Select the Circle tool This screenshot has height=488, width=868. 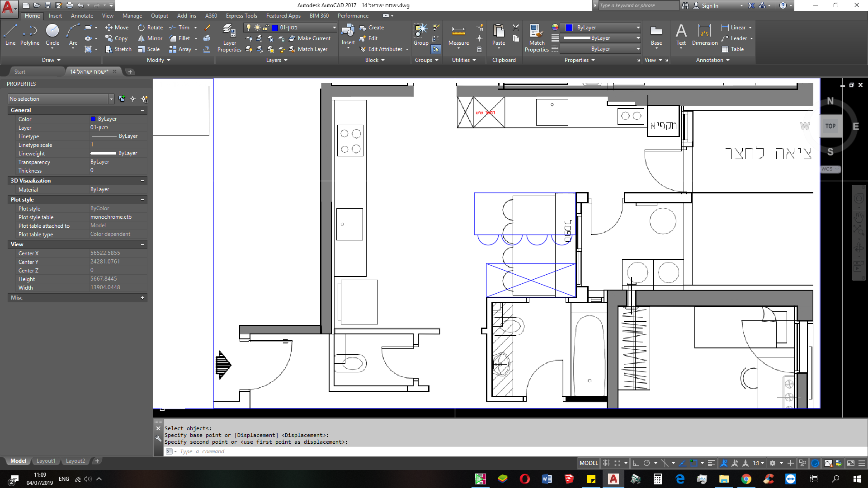click(x=52, y=35)
